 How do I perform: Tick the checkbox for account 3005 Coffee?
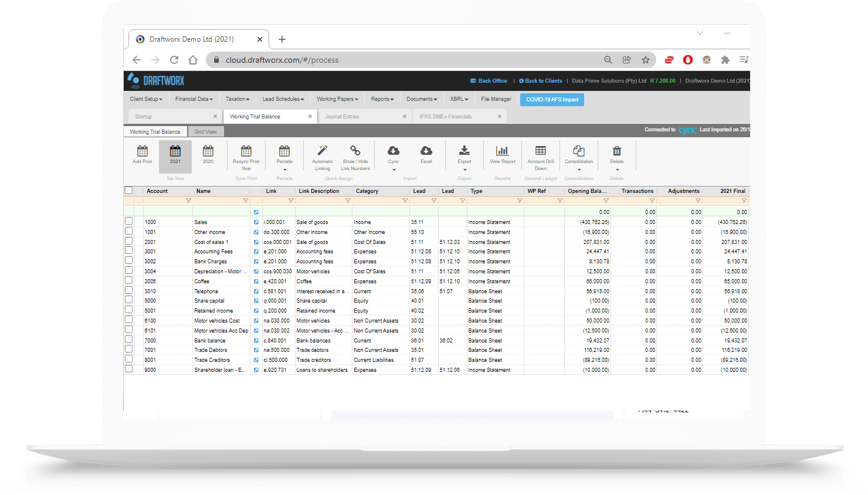click(x=128, y=281)
